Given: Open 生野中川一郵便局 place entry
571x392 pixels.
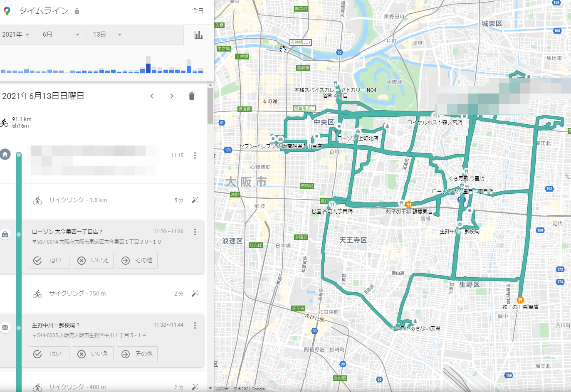Looking at the screenshot, I should tap(56, 325).
